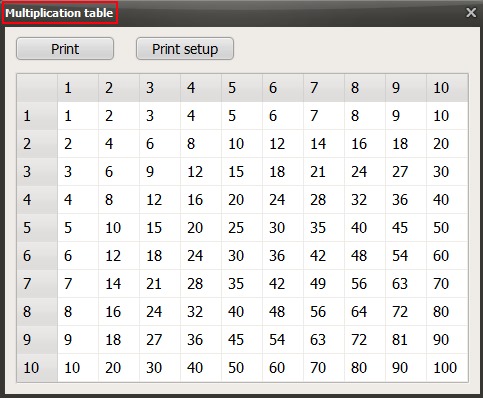Select the cell showing 49
483x398 pixels.
click(324, 284)
